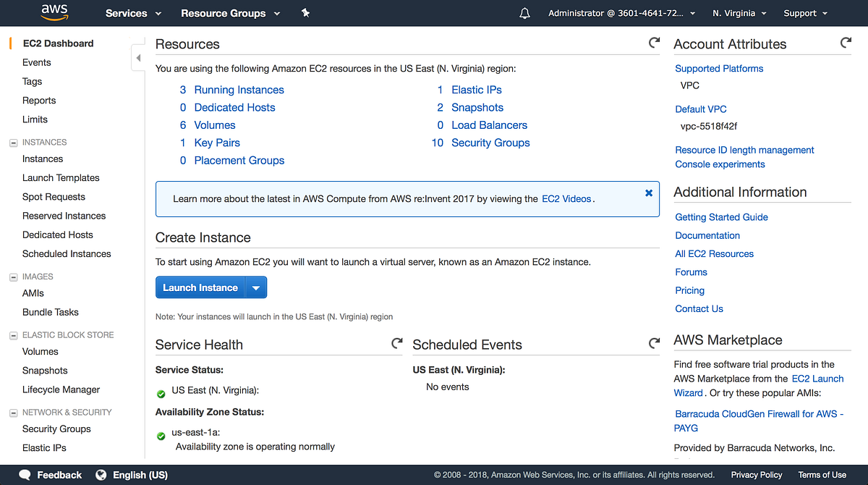The image size is (868, 485).
Task: Open the Services menu
Action: pyautogui.click(x=133, y=13)
